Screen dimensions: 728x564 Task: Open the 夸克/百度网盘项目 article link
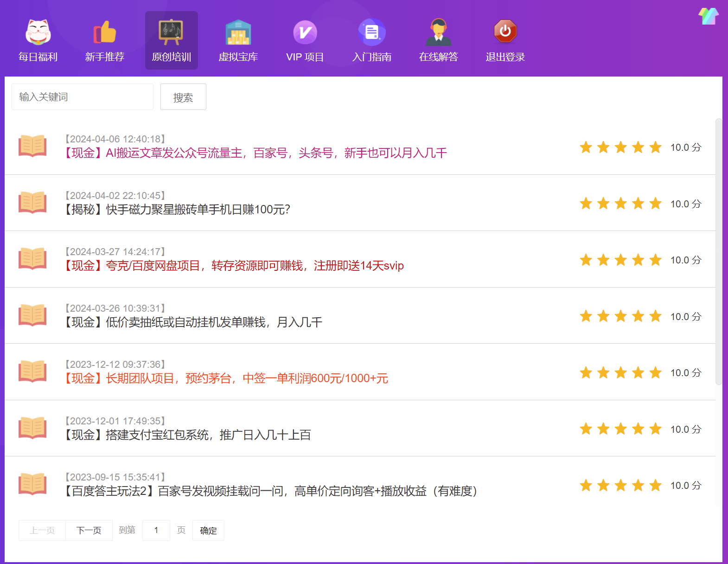coord(234,266)
